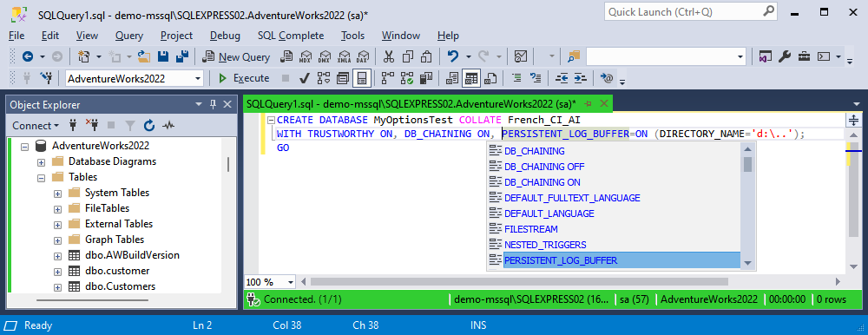Screen dimensions: 868x335
Task: Expand the System Tables folder
Action: coord(57,194)
